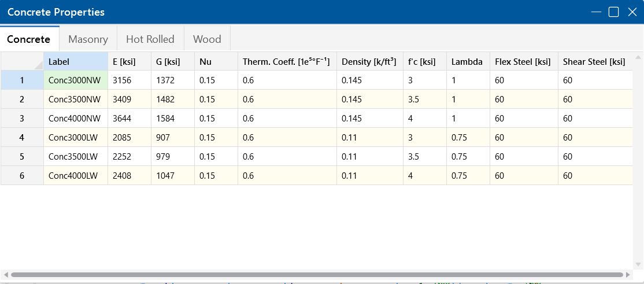
Task: Click the Concrete tab
Action: click(x=29, y=39)
